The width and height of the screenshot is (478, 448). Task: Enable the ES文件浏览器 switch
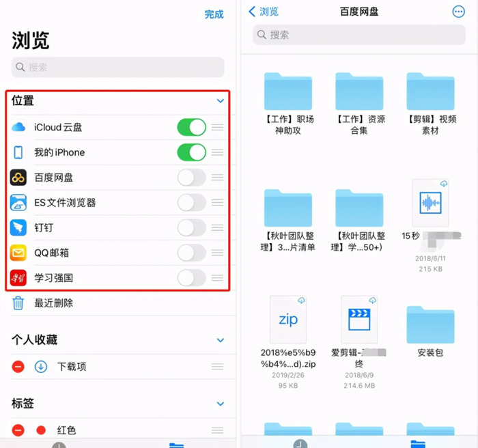point(192,203)
